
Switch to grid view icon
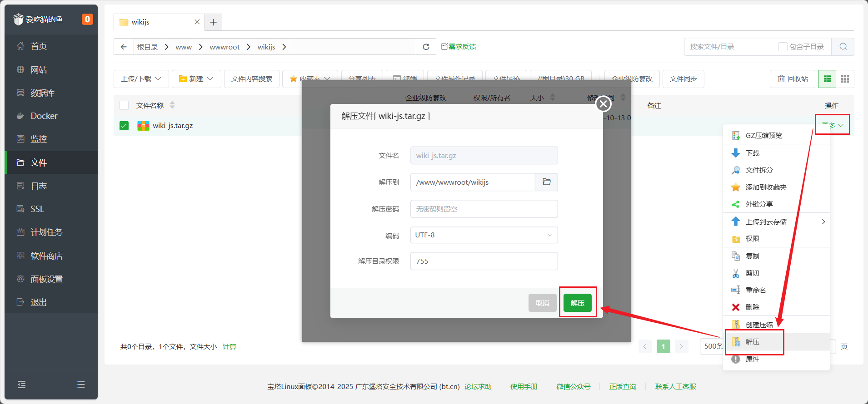845,79
